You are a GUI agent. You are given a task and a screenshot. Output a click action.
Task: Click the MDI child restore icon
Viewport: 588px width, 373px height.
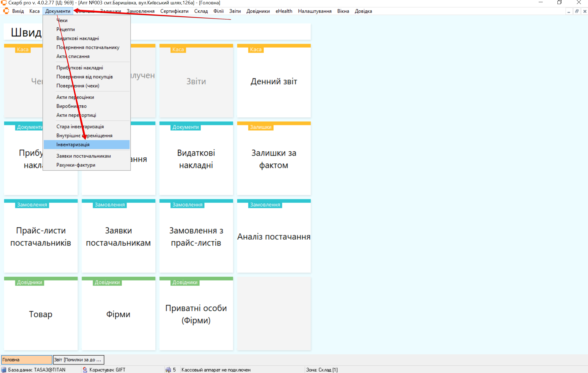(x=577, y=11)
